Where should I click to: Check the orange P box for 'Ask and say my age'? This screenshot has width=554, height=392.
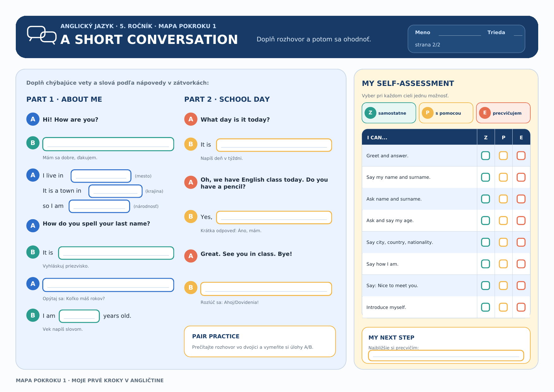(503, 220)
